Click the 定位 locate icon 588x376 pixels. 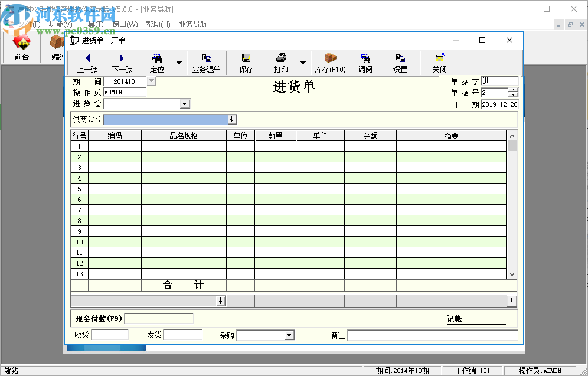(157, 63)
